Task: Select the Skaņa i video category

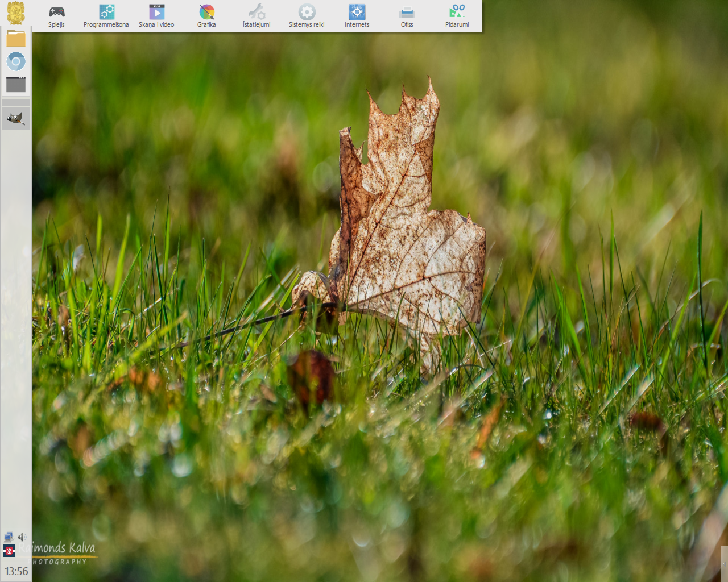Action: (156, 16)
